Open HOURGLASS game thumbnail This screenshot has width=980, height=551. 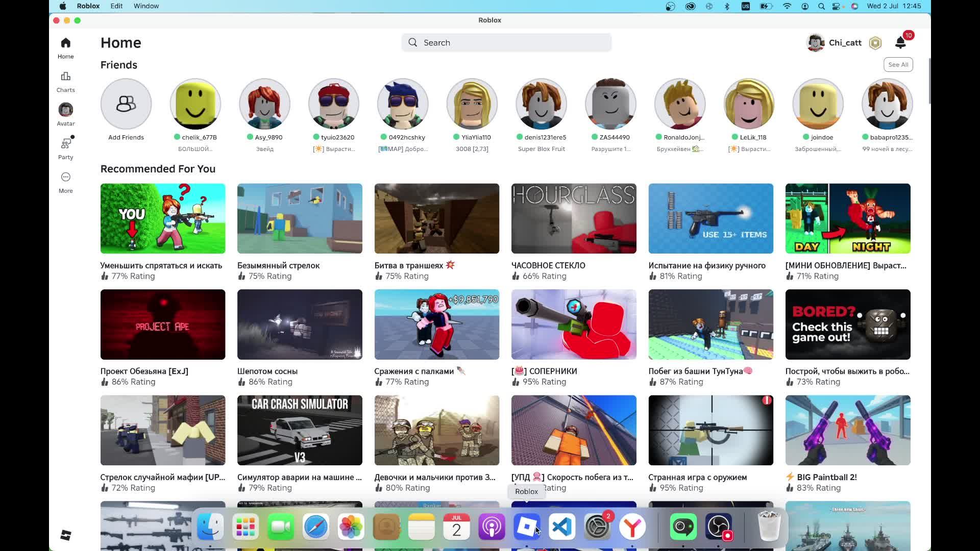click(574, 218)
